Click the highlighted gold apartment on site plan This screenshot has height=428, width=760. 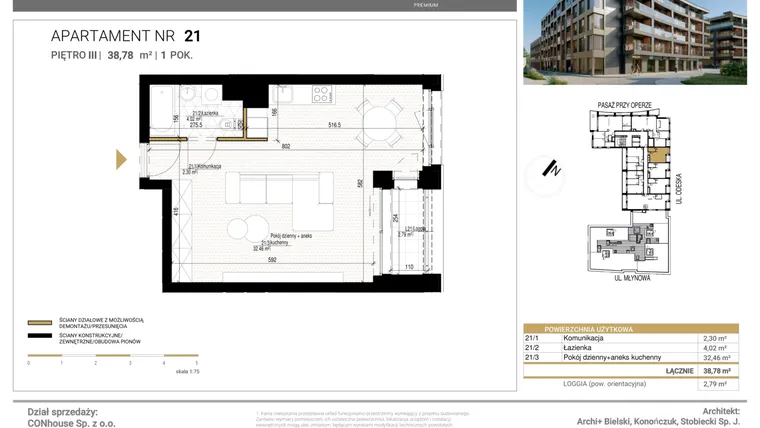(659, 156)
